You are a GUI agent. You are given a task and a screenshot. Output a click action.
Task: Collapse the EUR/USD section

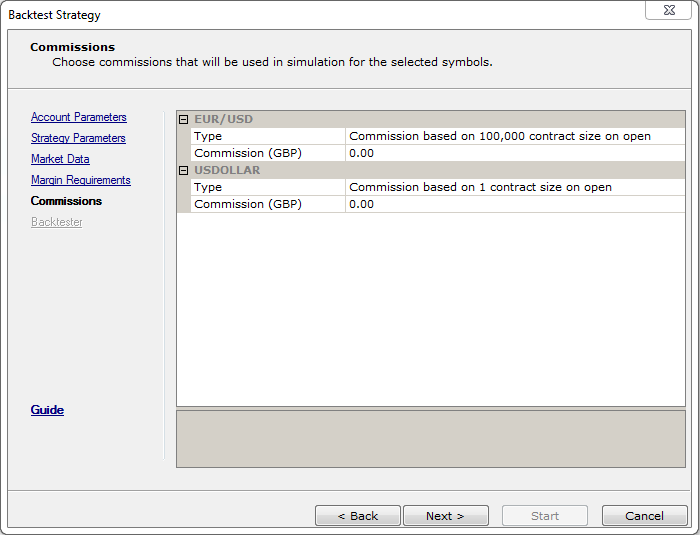(183, 120)
